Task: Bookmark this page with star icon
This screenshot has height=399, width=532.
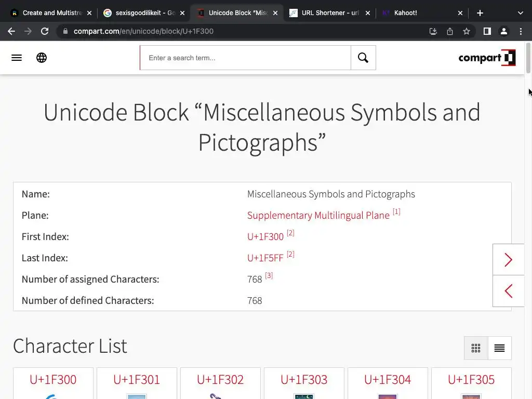Action: [x=467, y=31]
